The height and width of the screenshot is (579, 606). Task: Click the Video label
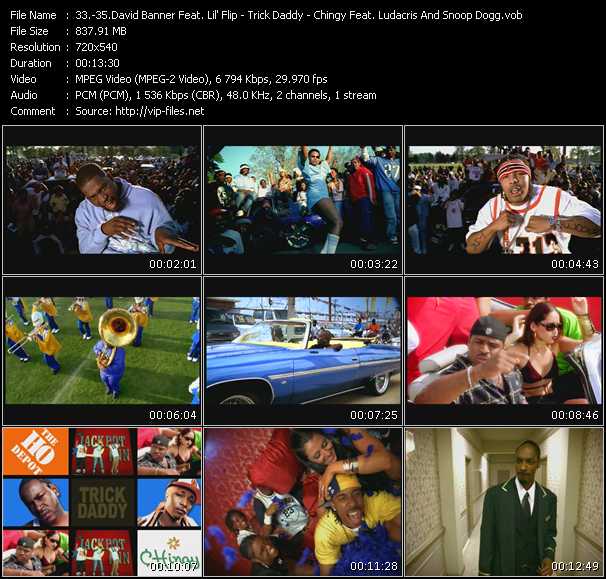(23, 79)
